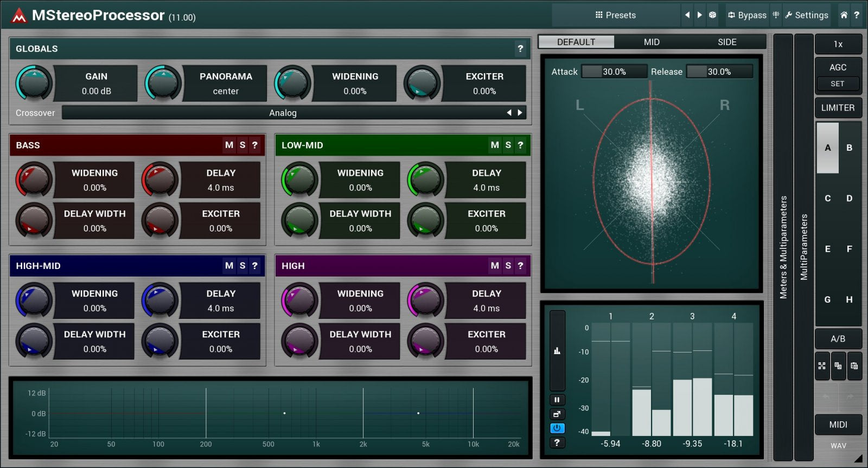Open the Settings menu
The width and height of the screenshot is (868, 468).
[806, 15]
